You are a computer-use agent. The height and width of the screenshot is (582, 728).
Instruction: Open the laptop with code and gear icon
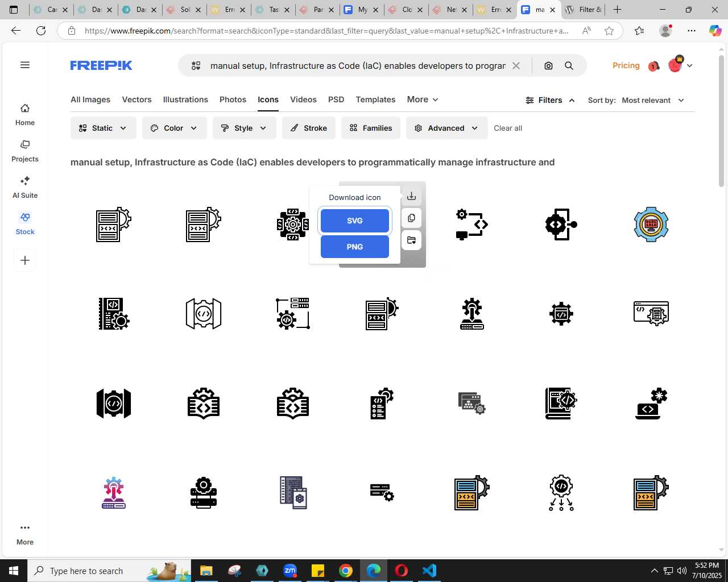pos(651,404)
